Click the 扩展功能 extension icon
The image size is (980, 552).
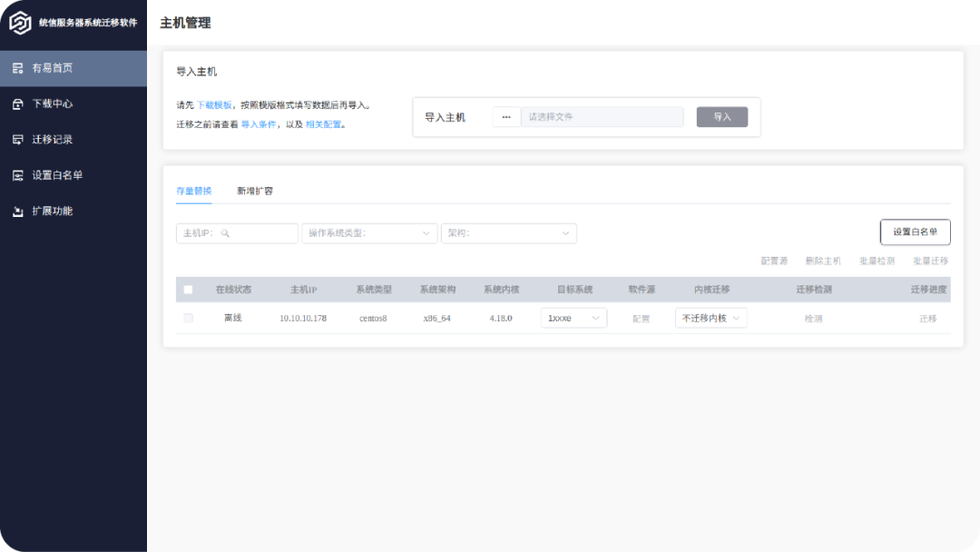click(x=17, y=212)
